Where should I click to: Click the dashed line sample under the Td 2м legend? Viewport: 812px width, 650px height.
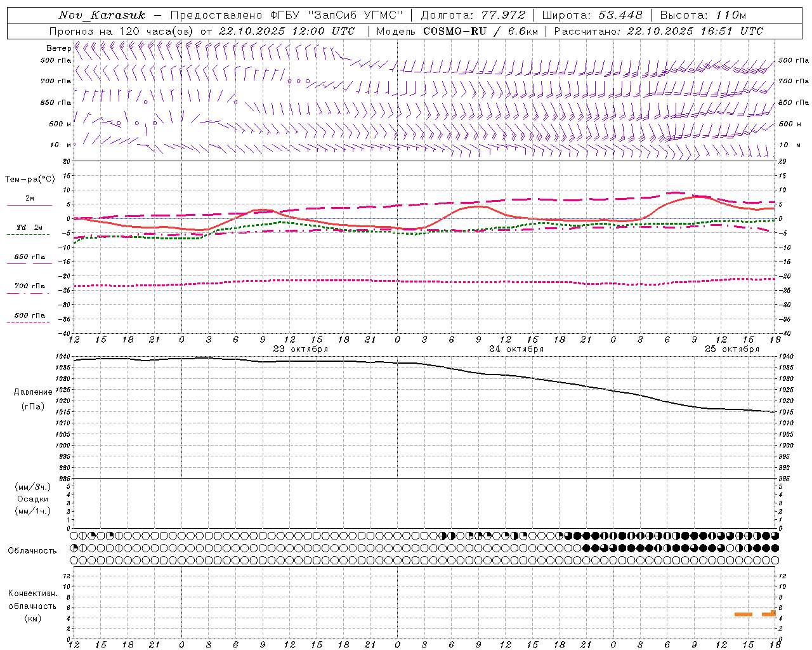(28, 235)
